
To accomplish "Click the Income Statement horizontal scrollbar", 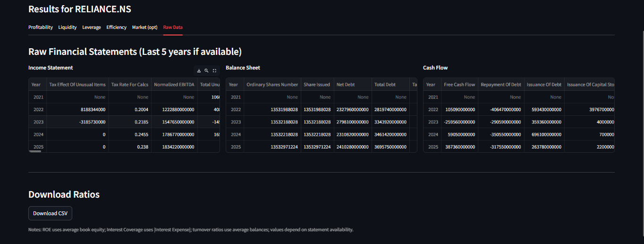I will 35,151.
